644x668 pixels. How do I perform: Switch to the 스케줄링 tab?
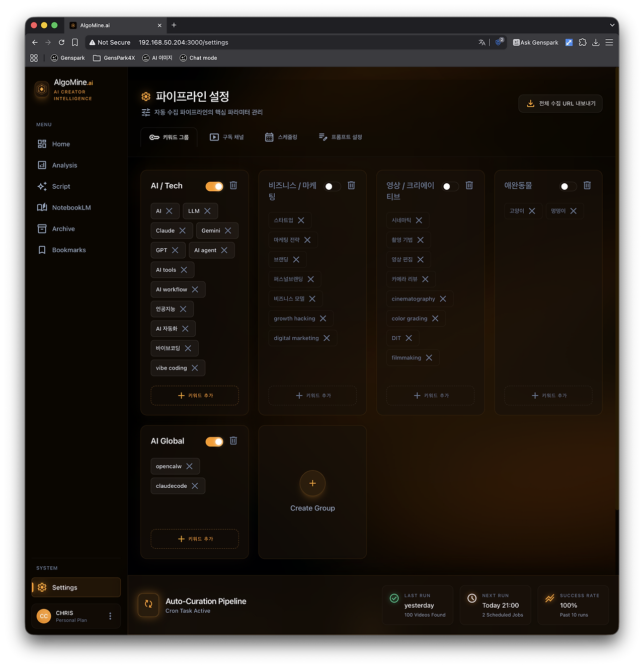[x=281, y=137]
